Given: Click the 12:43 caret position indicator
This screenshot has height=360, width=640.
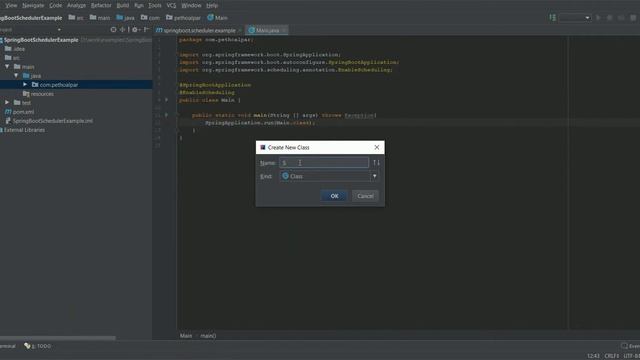Looking at the screenshot, I should click(593, 356).
